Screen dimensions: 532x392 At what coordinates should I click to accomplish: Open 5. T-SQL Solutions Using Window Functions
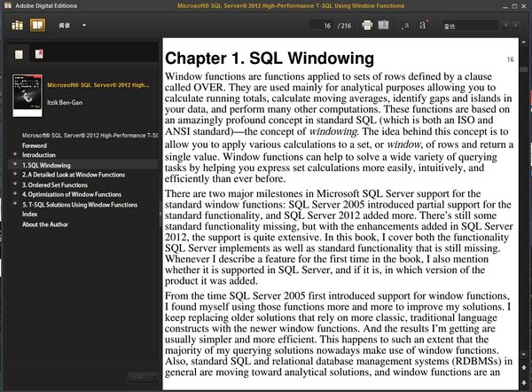pos(80,205)
